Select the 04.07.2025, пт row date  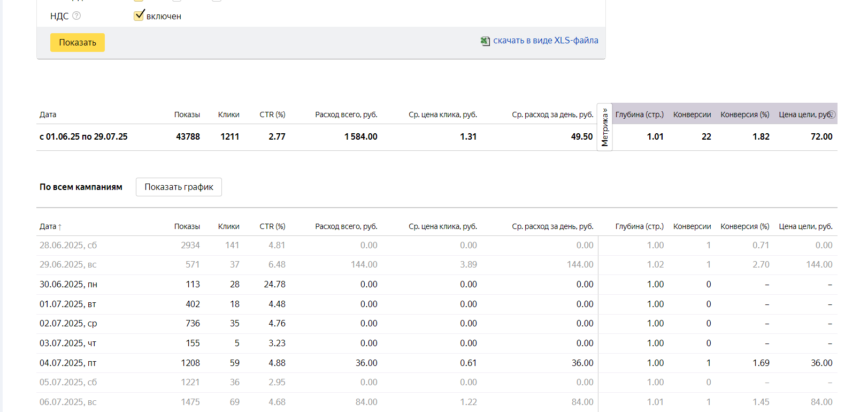(x=68, y=363)
